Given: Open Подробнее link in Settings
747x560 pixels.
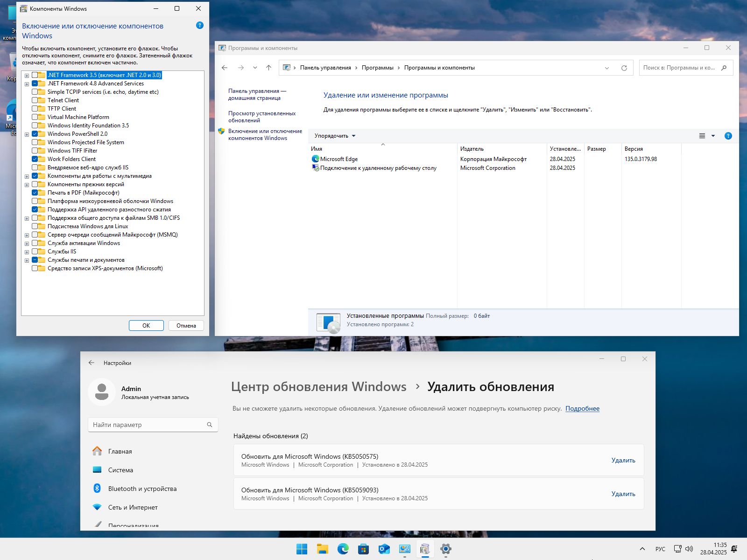Looking at the screenshot, I should (x=582, y=408).
